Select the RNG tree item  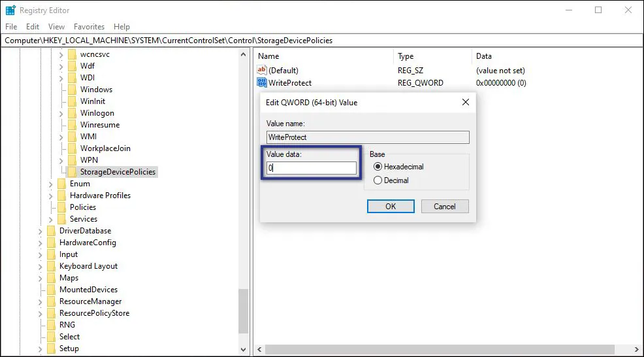[67, 325]
